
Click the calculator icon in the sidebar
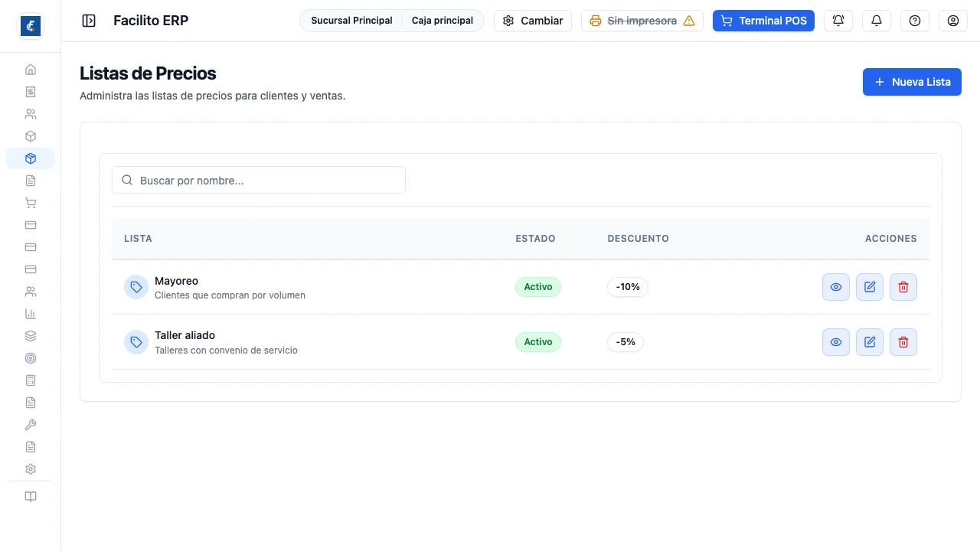(31, 380)
